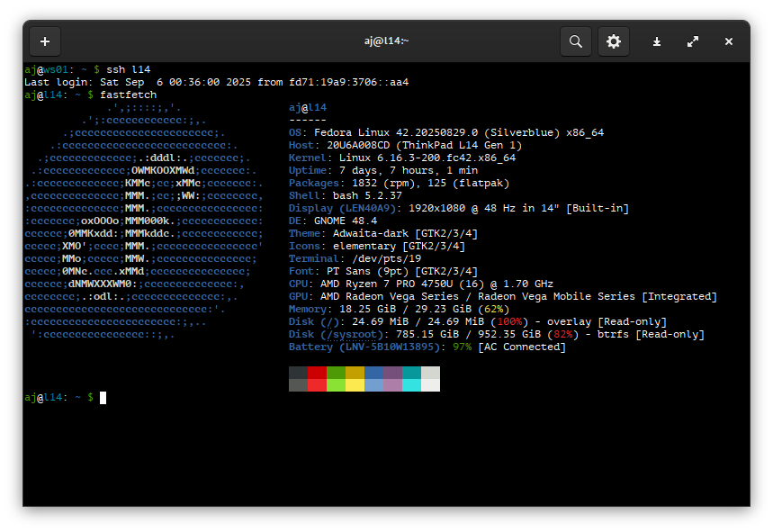Click 'btrfs [Read-only]' on the sysroot line
This screenshot has height=532, width=773.
[x=651, y=335]
